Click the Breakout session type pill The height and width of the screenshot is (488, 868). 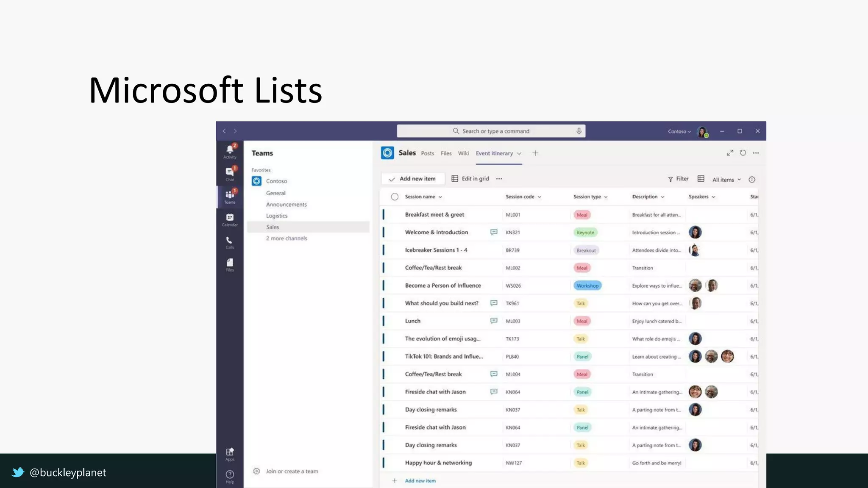586,250
